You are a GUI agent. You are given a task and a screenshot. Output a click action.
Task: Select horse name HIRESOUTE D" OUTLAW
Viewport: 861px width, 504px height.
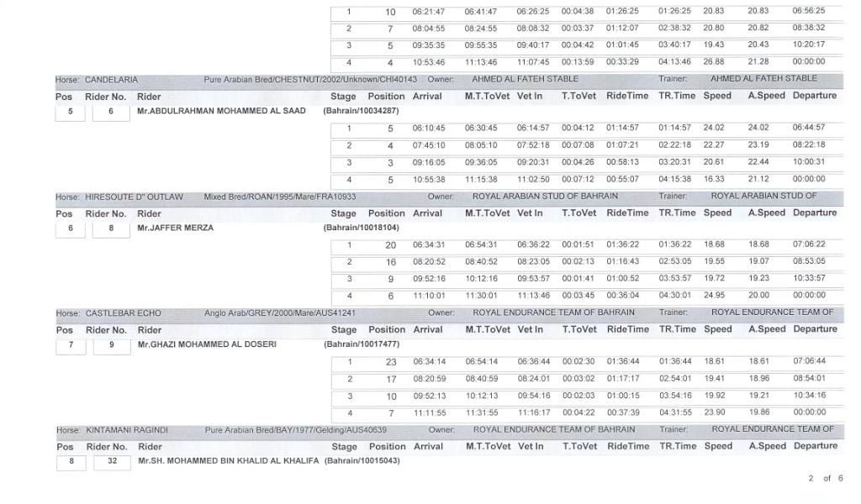[134, 197]
